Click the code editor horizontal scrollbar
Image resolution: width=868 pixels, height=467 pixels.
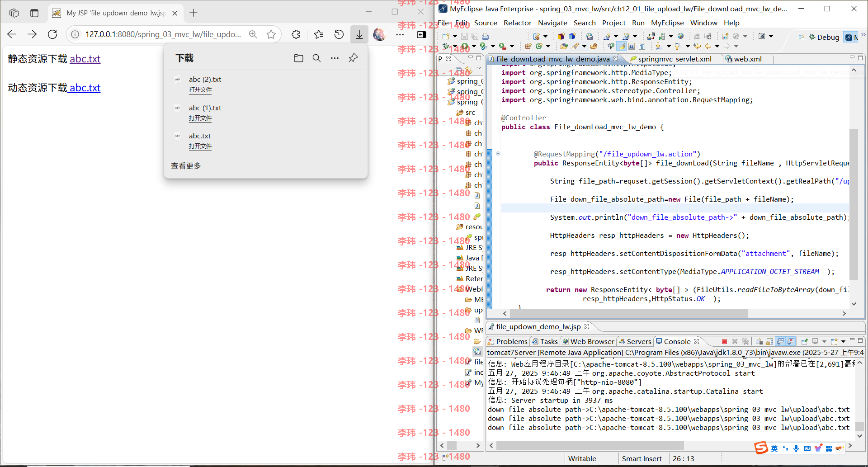click(x=628, y=313)
